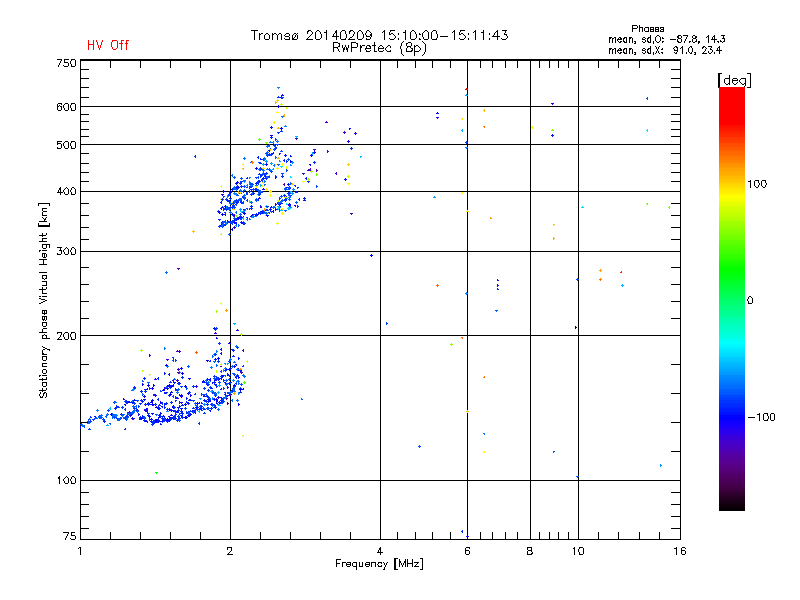Click the x-axis '6' frequency tick label
This screenshot has width=800, height=600.
click(x=467, y=551)
